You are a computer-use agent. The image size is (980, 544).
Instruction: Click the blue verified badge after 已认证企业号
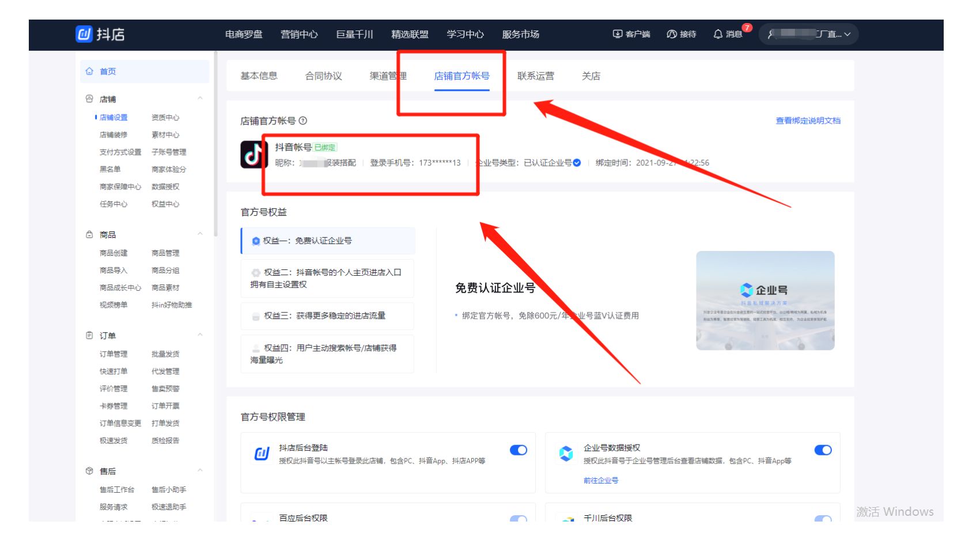[x=577, y=163]
